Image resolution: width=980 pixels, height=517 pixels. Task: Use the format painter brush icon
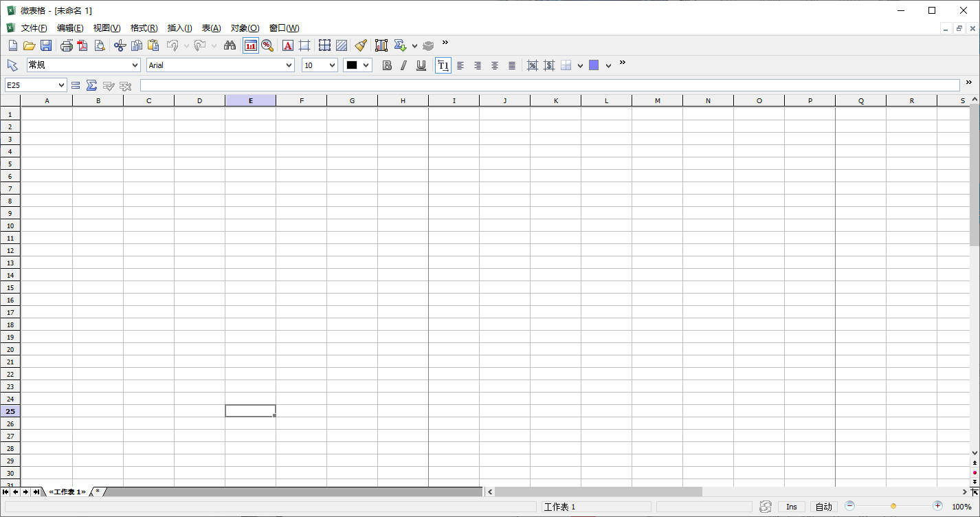(361, 46)
